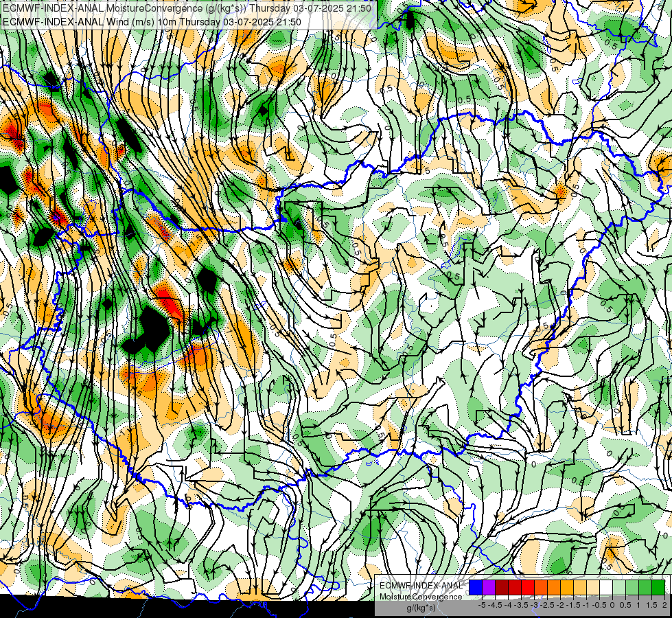The image size is (672, 618).
Task: Click the Wind (m/s) 10m title line
Action: 152,22
